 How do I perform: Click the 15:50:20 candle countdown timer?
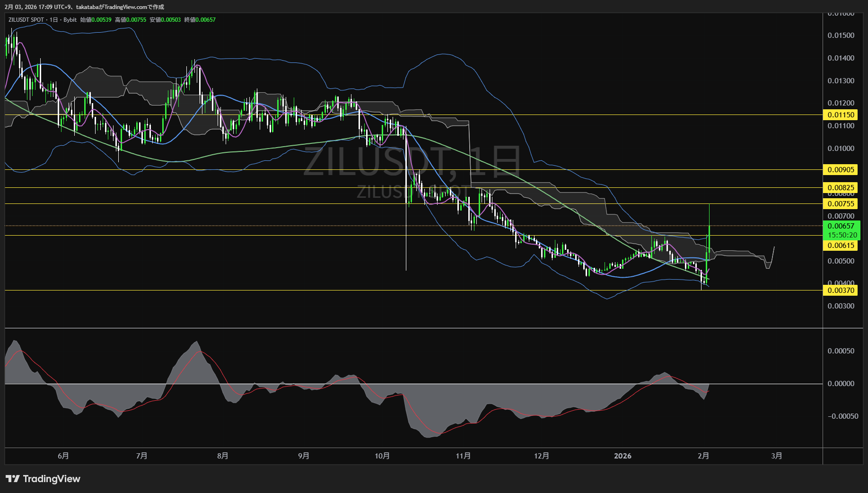[x=842, y=235]
